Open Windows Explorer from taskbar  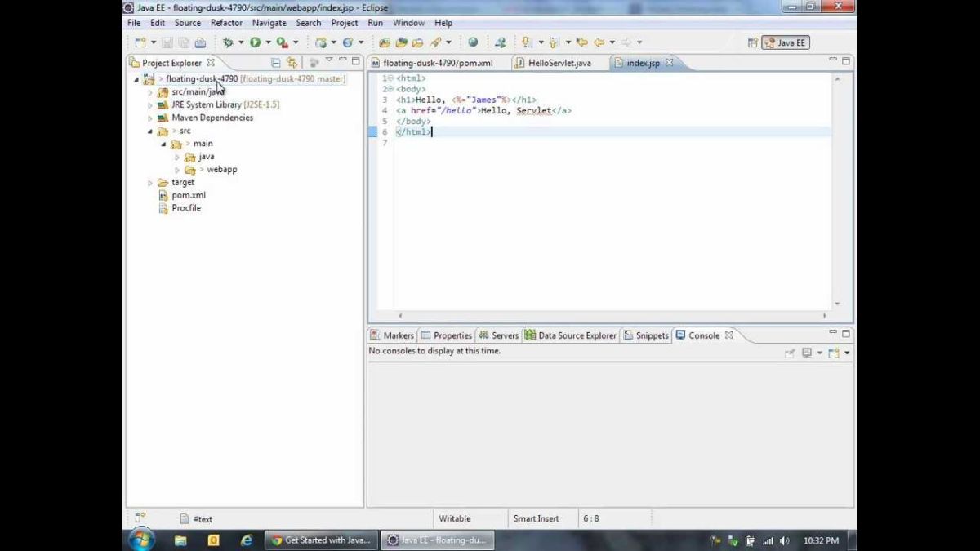pyautogui.click(x=180, y=540)
